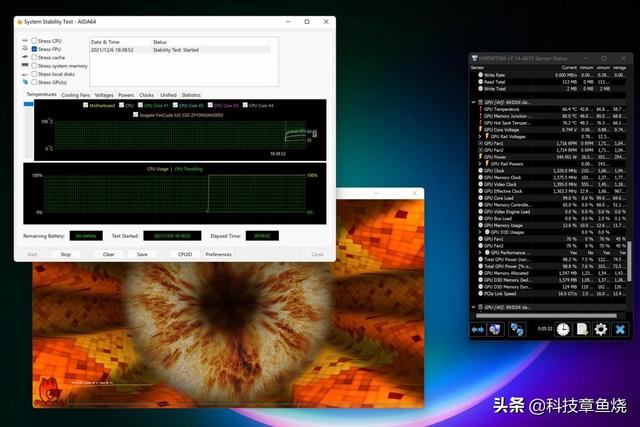The image size is (640, 427).
Task: Tick the Stress local disks checkbox
Action: [x=34, y=74]
